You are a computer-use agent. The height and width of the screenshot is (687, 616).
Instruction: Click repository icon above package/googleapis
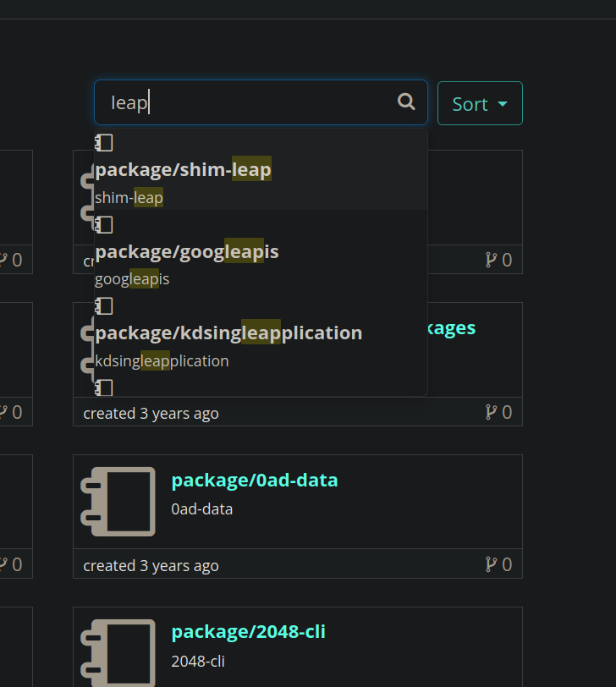[x=104, y=225]
